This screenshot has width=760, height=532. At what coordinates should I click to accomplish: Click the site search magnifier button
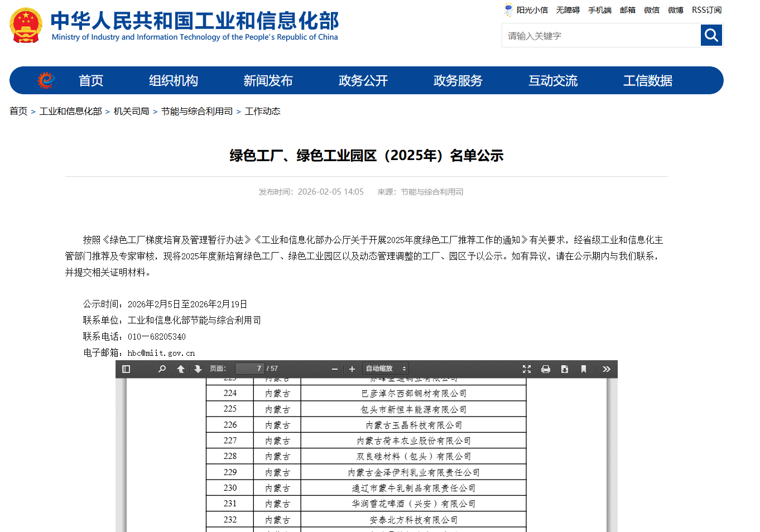click(x=711, y=35)
